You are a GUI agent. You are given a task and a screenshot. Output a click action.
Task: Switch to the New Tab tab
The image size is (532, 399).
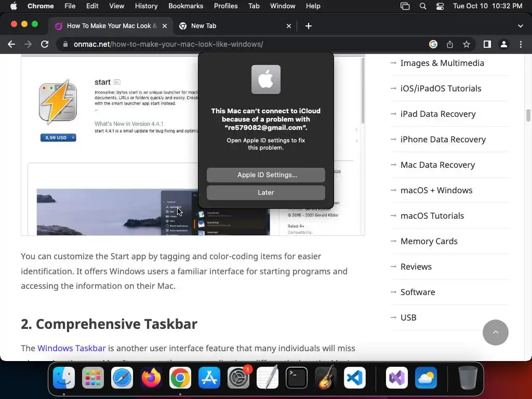click(235, 26)
